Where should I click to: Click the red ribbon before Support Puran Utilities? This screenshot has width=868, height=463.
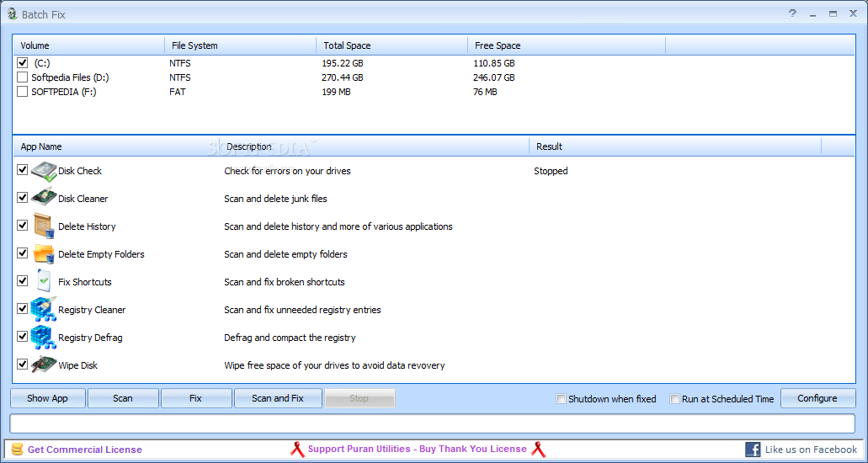(297, 450)
